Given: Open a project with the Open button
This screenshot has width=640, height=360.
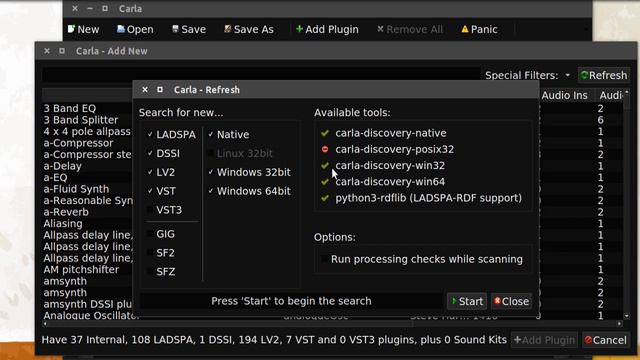Looking at the screenshot, I should coord(135,29).
